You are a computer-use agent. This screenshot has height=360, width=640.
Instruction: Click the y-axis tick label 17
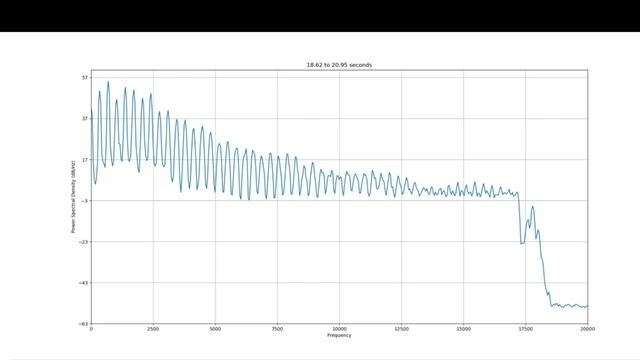(85, 160)
